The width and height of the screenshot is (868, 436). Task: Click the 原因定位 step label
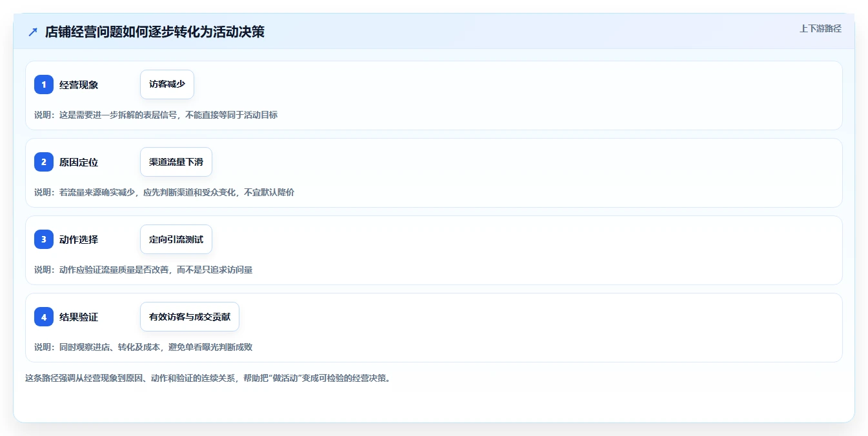[79, 162]
